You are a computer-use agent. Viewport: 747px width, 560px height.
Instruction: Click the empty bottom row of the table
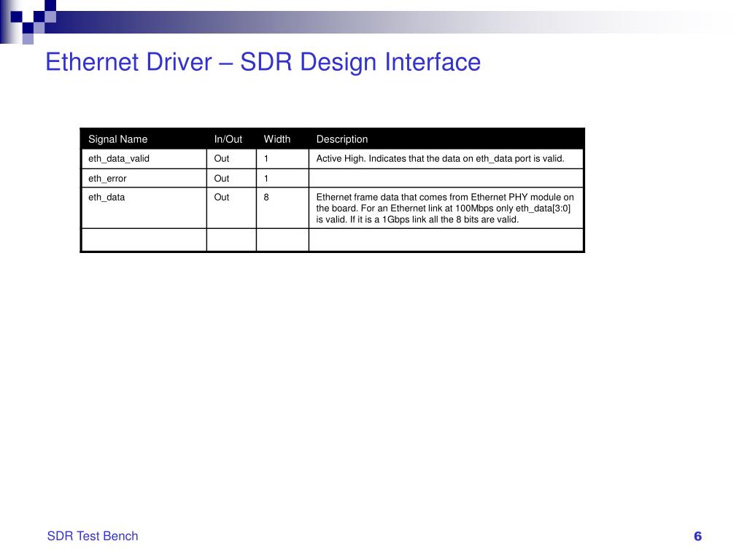tap(332, 239)
